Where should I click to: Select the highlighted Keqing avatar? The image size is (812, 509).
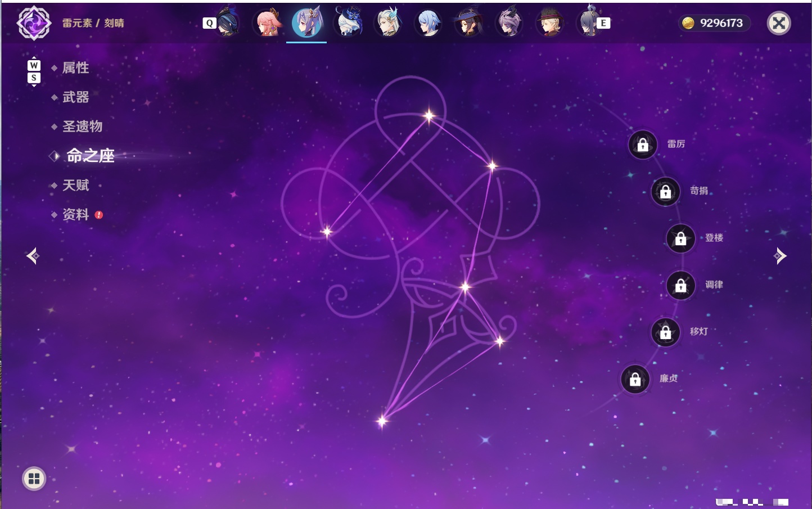(307, 22)
